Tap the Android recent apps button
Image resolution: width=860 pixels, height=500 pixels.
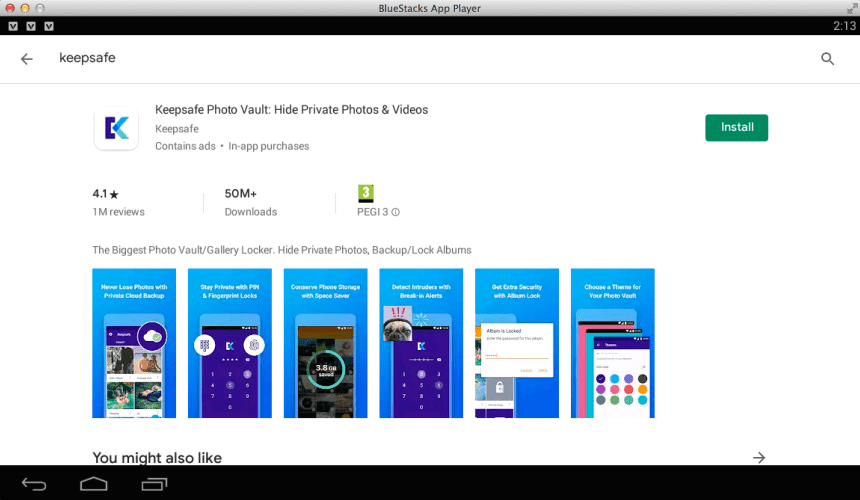click(x=154, y=484)
